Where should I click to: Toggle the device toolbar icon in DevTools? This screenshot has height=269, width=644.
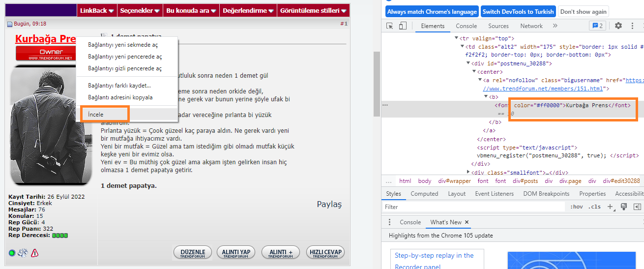click(x=403, y=26)
